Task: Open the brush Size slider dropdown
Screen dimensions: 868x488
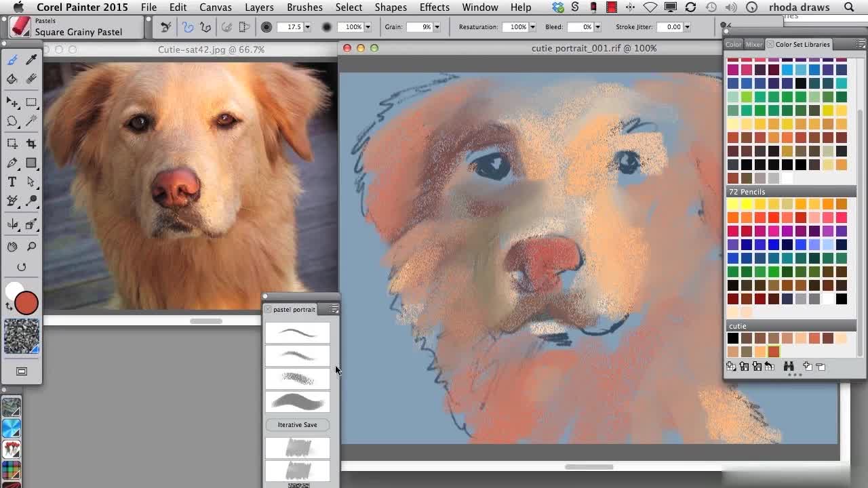Action: point(307,27)
